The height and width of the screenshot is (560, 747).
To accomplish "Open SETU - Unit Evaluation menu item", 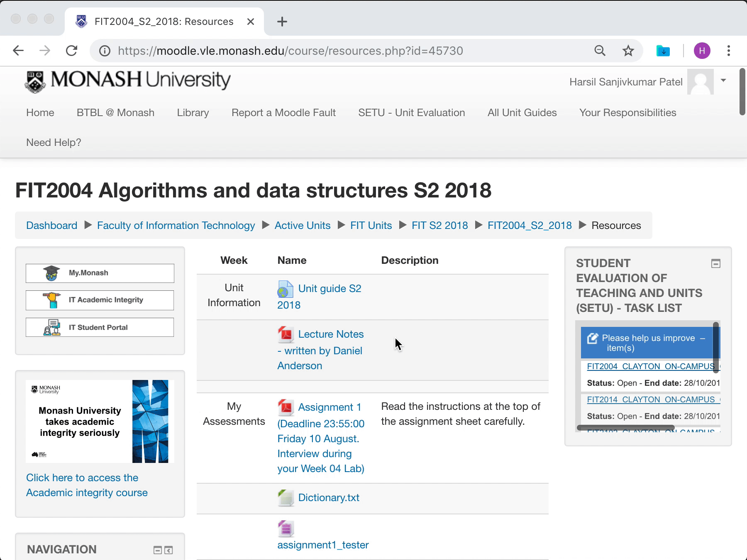I will [x=412, y=113].
